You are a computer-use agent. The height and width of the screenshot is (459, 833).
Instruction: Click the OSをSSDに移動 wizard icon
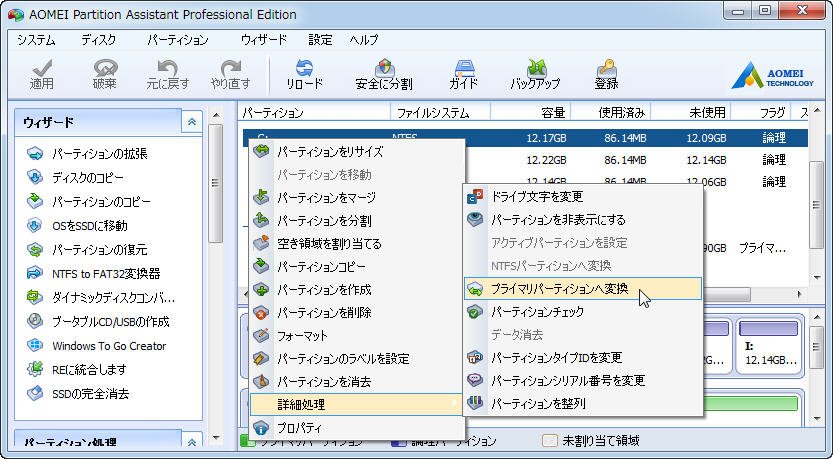point(35,225)
